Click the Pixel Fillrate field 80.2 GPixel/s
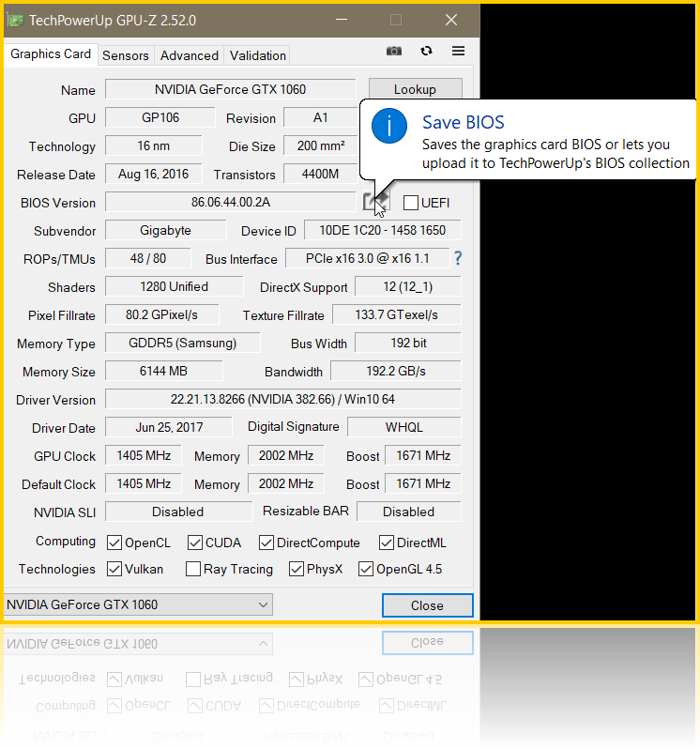This screenshot has height=749, width=700. [x=162, y=314]
